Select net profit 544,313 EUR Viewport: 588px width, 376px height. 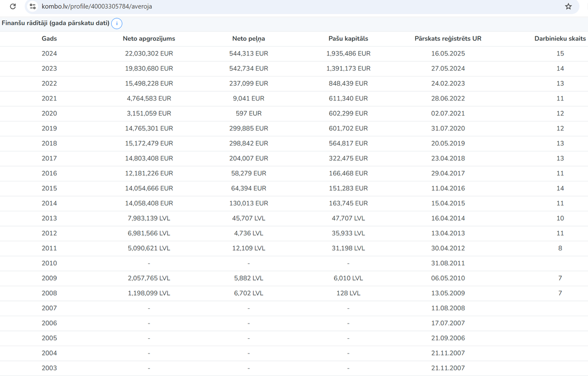pyautogui.click(x=248, y=53)
